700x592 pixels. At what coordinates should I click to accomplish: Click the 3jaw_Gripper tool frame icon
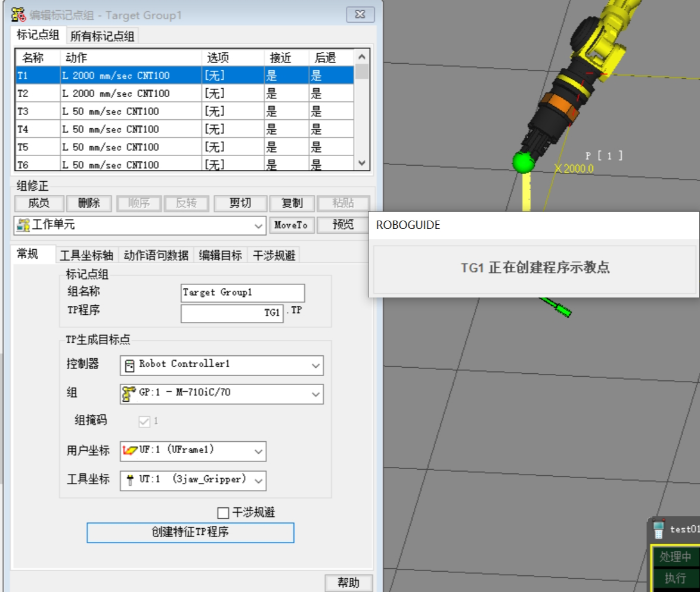pyautogui.click(x=131, y=480)
